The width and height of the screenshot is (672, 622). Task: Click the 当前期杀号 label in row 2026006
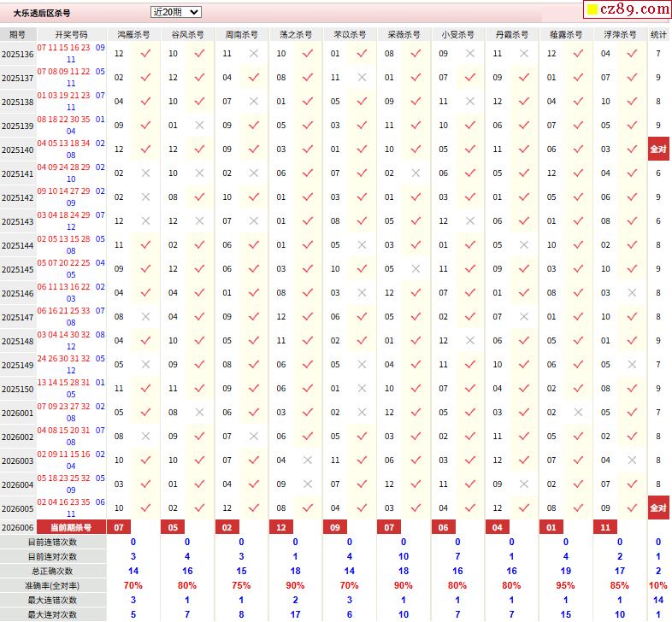click(71, 528)
